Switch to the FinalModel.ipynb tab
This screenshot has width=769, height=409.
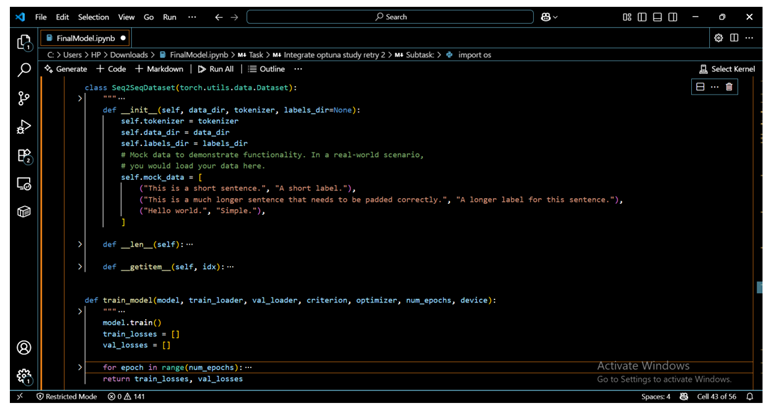pos(84,37)
